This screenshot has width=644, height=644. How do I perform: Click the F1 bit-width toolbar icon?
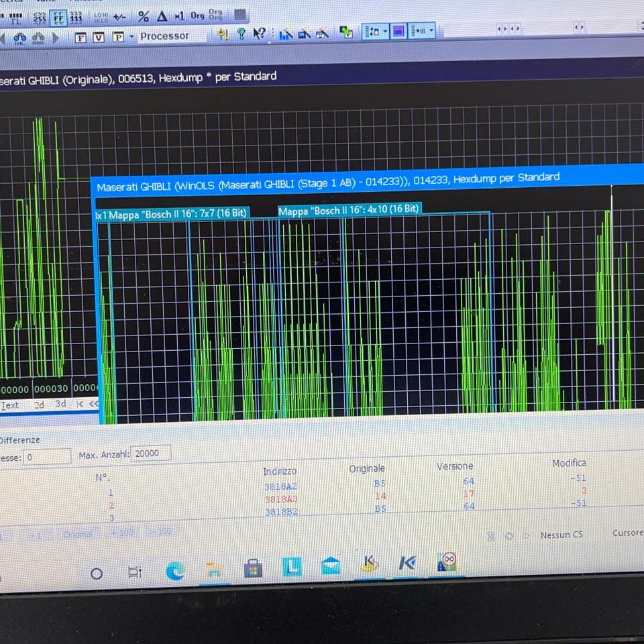[x=15, y=19]
